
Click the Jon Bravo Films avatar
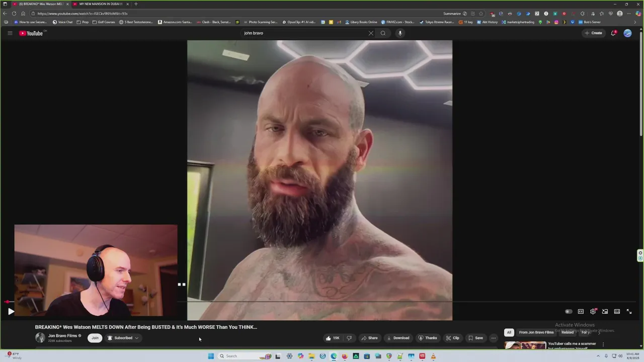pyautogui.click(x=40, y=338)
